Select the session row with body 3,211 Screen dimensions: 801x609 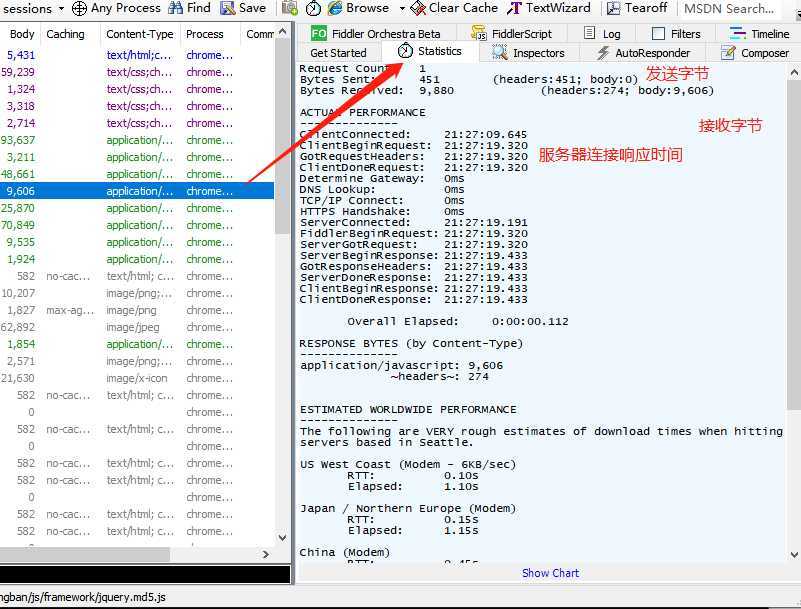pyautogui.click(x=137, y=157)
